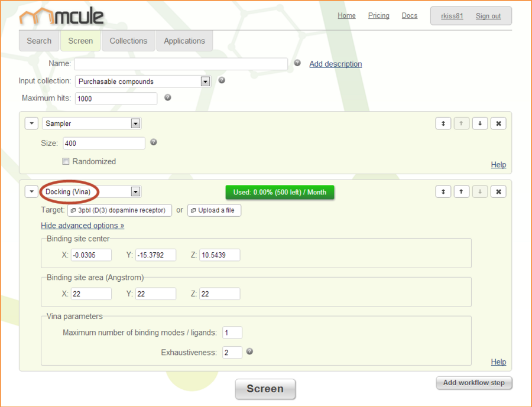The height and width of the screenshot is (407, 532).
Task: Click the docking usage quota bar
Action: click(280, 192)
